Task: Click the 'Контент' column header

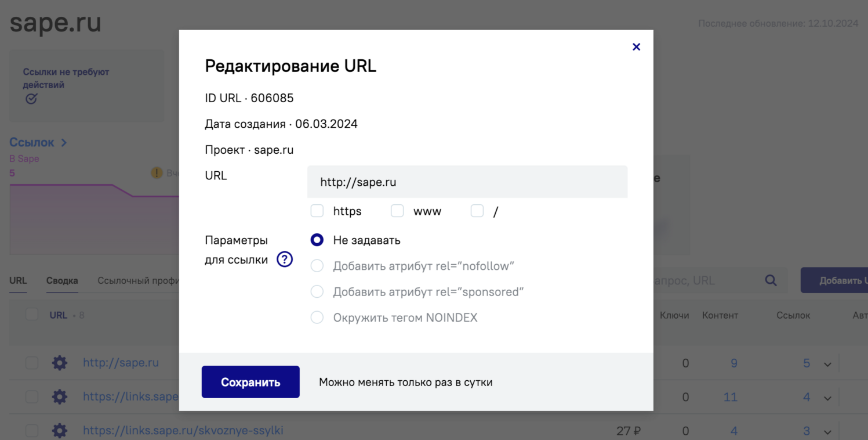Action: [720, 315]
